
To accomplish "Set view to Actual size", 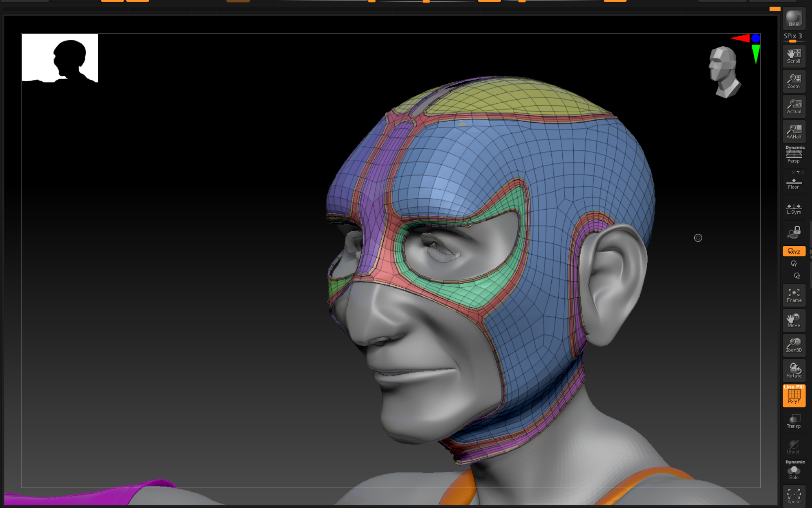I will (794, 106).
